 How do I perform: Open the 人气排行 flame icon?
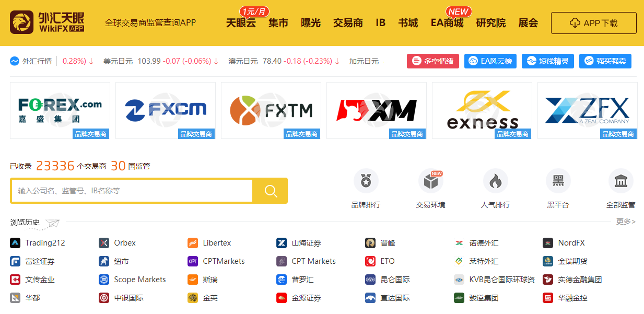click(x=495, y=181)
